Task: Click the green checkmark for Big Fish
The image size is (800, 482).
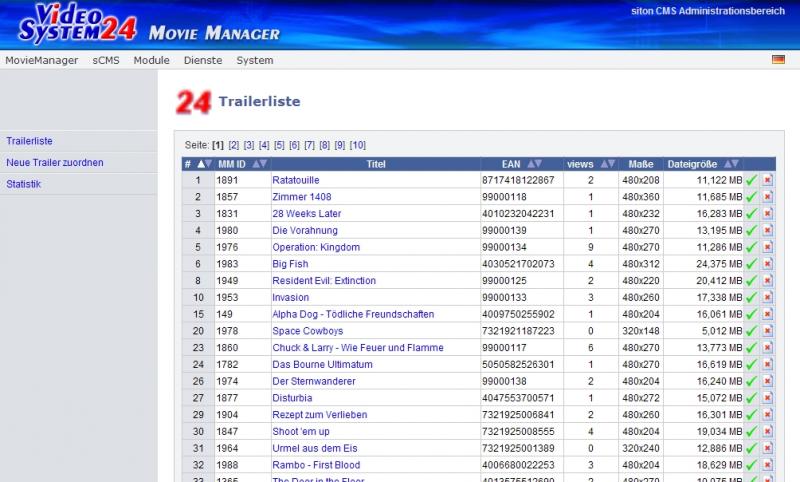Action: (x=752, y=264)
